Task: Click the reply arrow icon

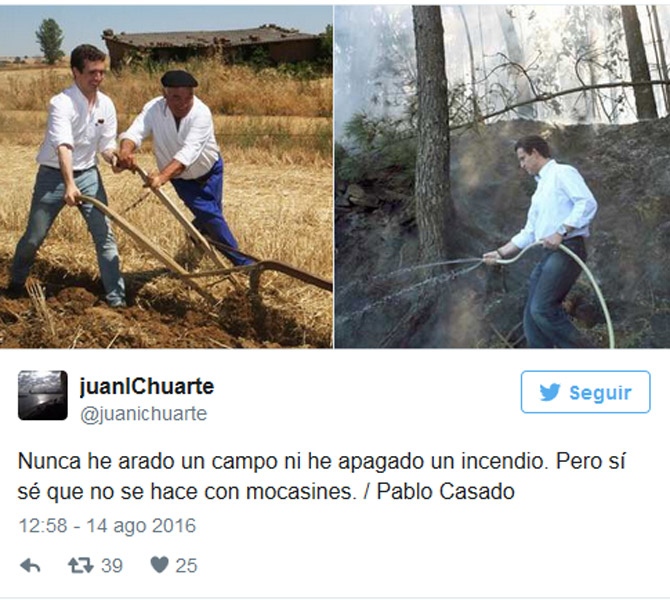Action: [x=30, y=566]
